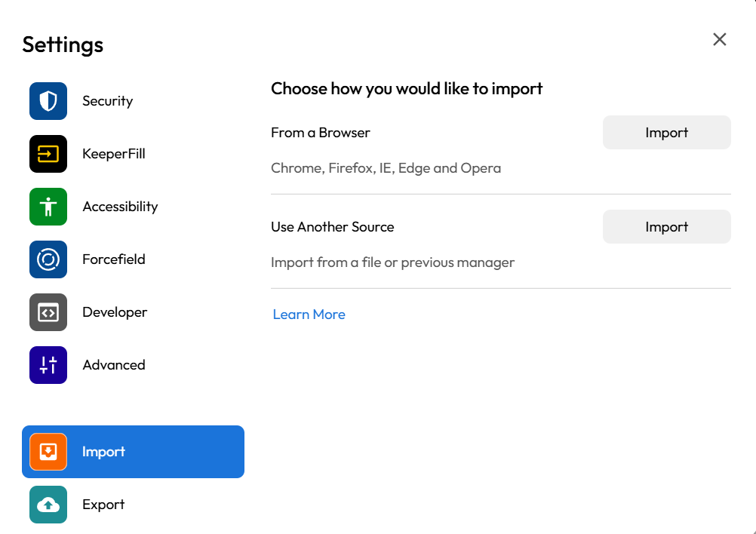Click Import for Use Another Source
The width and height of the screenshot is (756, 534).
click(x=666, y=226)
